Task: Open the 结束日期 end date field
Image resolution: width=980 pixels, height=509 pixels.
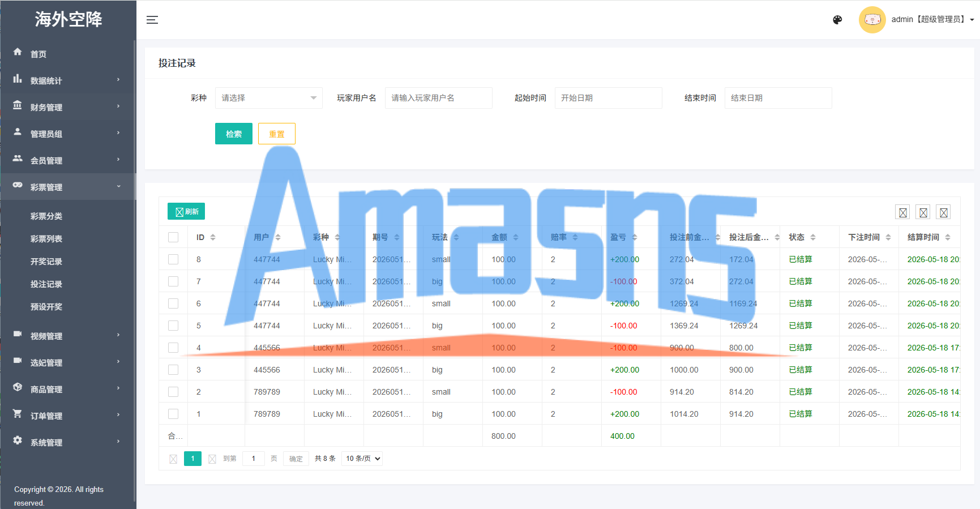Action: [778, 98]
